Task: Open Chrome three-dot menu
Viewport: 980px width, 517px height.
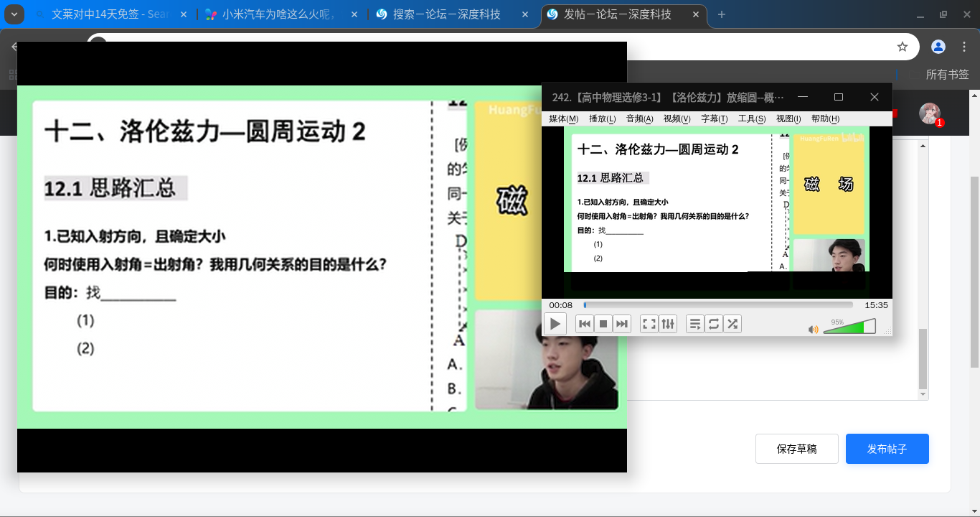Action: point(963,47)
